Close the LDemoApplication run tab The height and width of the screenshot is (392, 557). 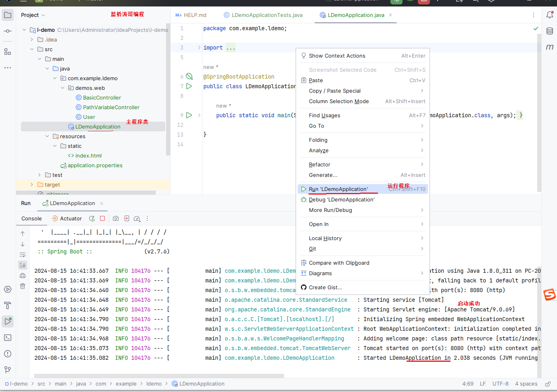pyautogui.click(x=102, y=203)
